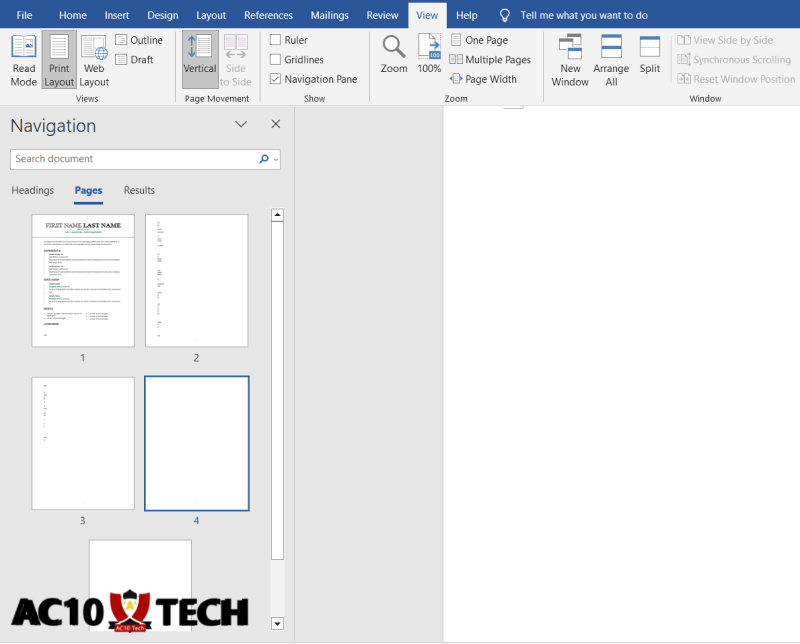The height and width of the screenshot is (644, 800).
Task: Expand search options dropdown arrow
Action: (276, 159)
